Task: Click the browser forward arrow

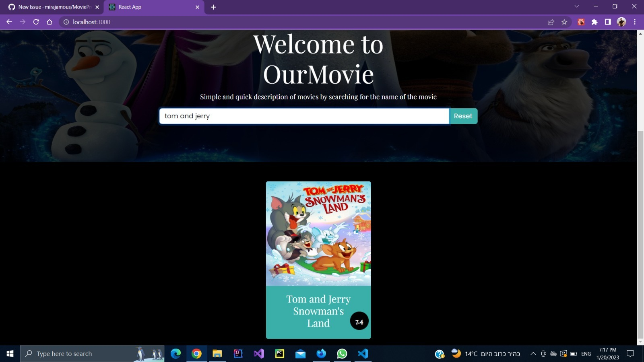Action: (x=23, y=22)
